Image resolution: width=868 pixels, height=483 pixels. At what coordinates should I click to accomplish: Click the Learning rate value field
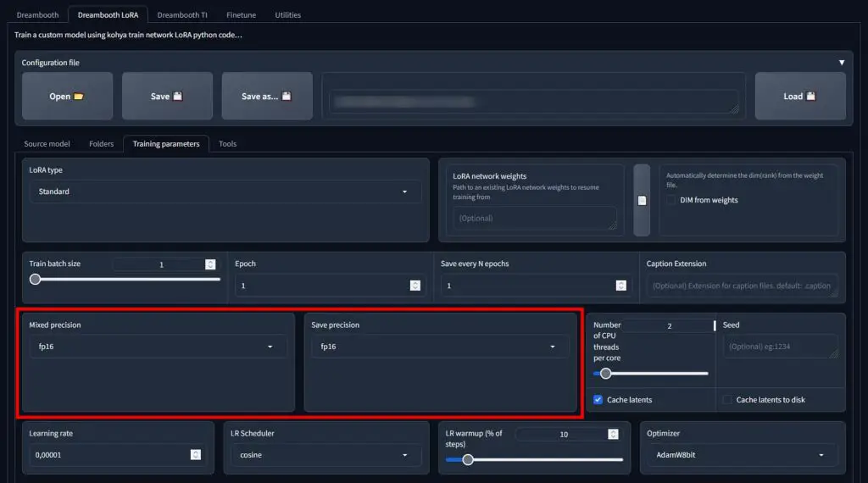coord(115,455)
